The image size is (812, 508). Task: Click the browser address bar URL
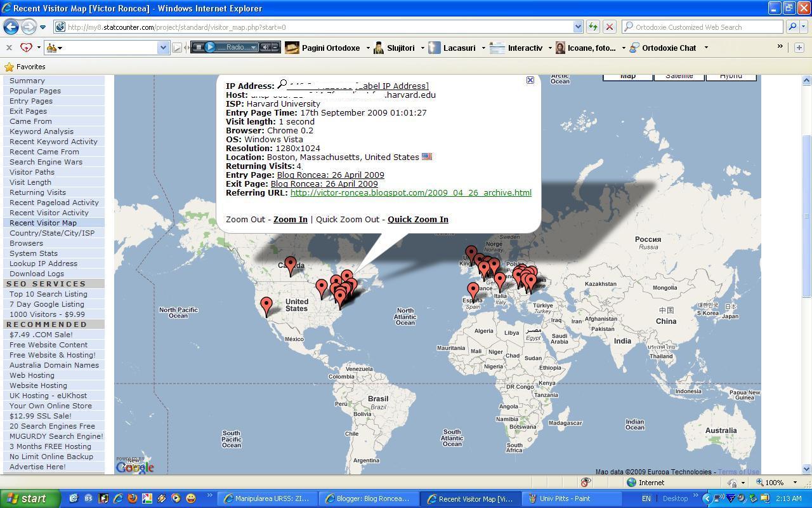pos(176,27)
